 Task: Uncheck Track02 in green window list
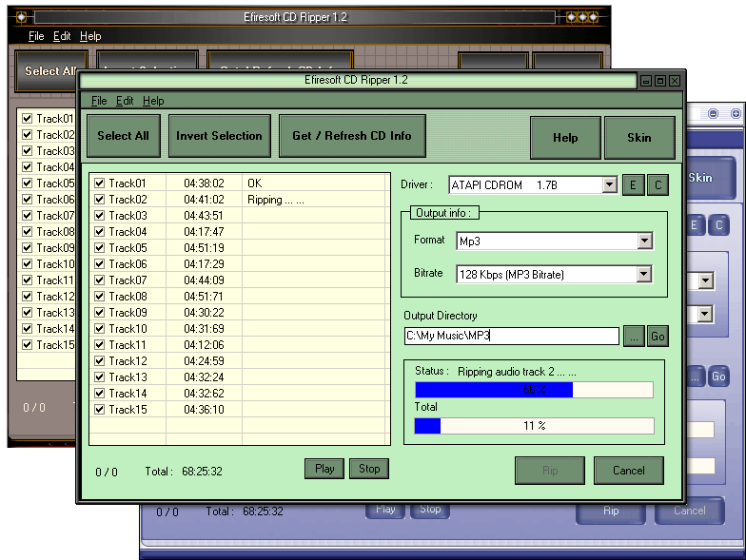coord(99,200)
